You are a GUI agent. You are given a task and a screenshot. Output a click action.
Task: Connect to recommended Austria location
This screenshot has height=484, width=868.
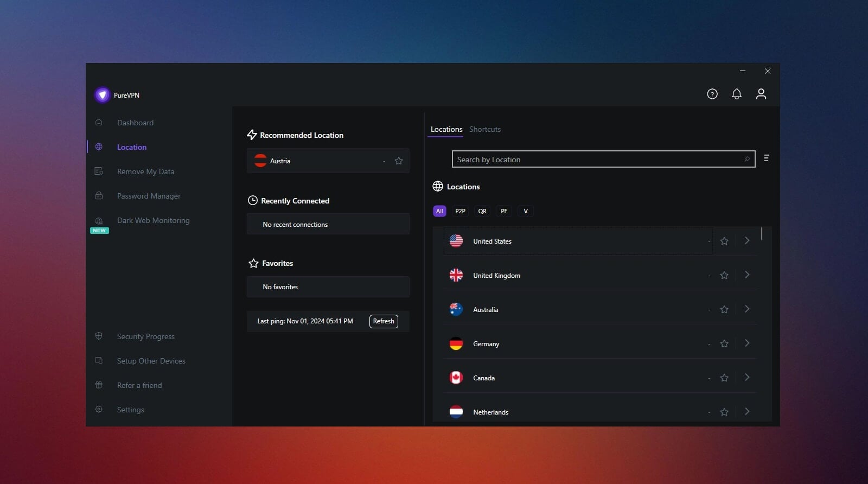click(x=328, y=161)
